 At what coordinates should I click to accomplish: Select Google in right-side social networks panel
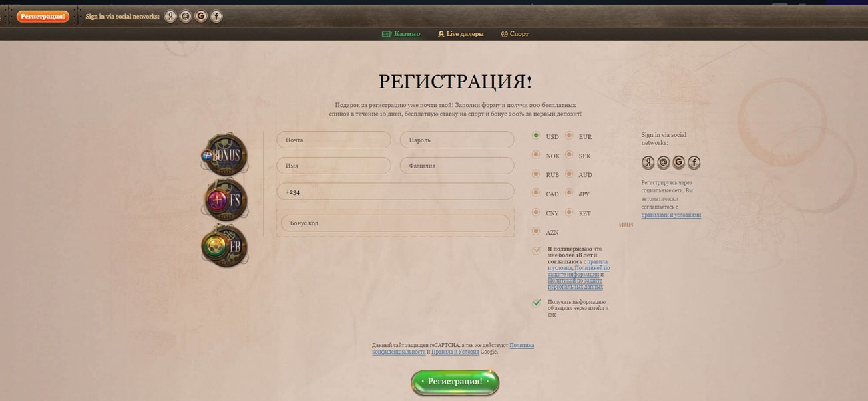click(x=678, y=162)
